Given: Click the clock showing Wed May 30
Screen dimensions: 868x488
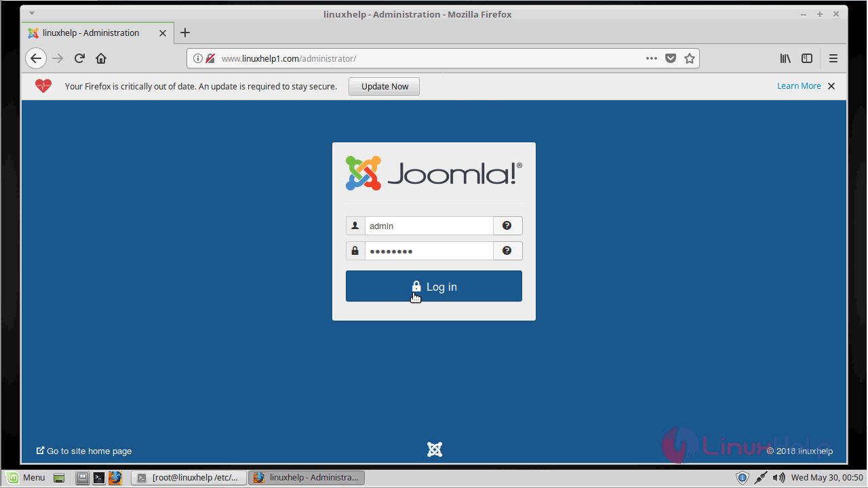Looking at the screenshot, I should (827, 478).
